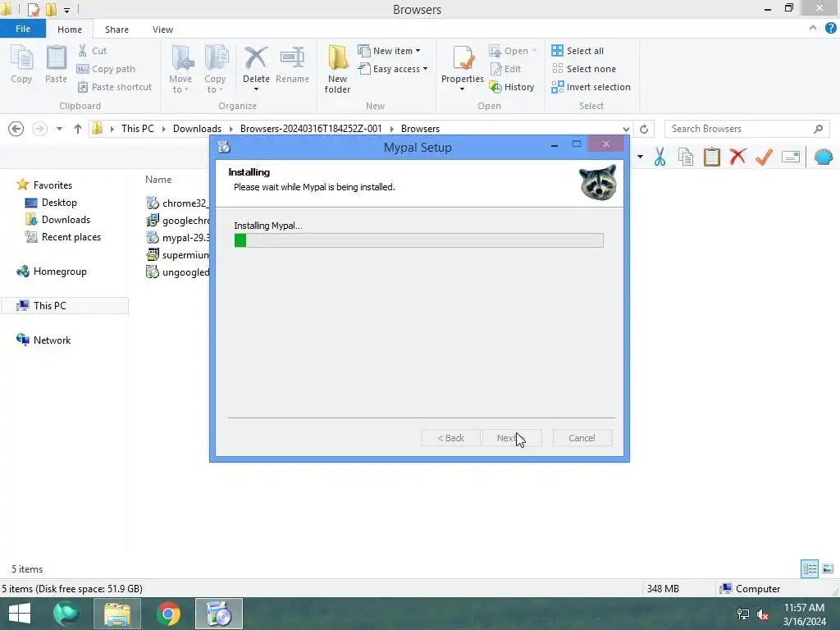Click the Name column header
840x630 pixels.
[158, 180]
